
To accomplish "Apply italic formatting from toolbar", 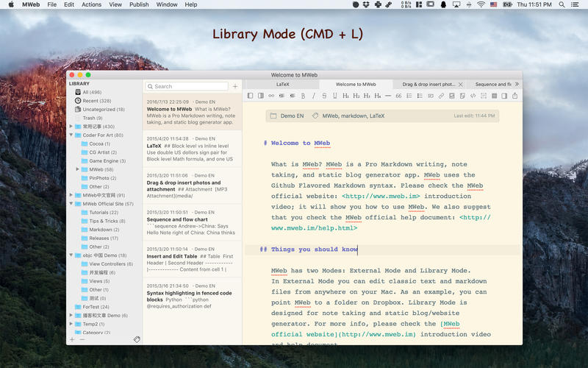I will click(314, 96).
